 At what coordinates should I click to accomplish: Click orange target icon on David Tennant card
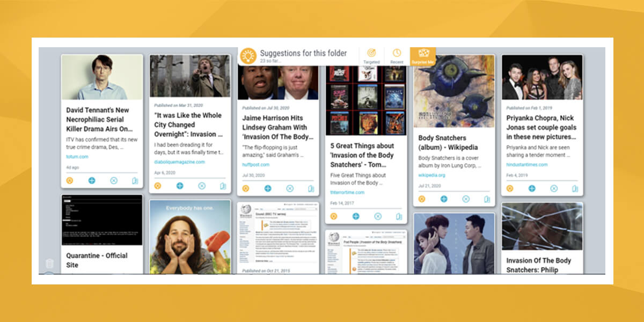[69, 180]
